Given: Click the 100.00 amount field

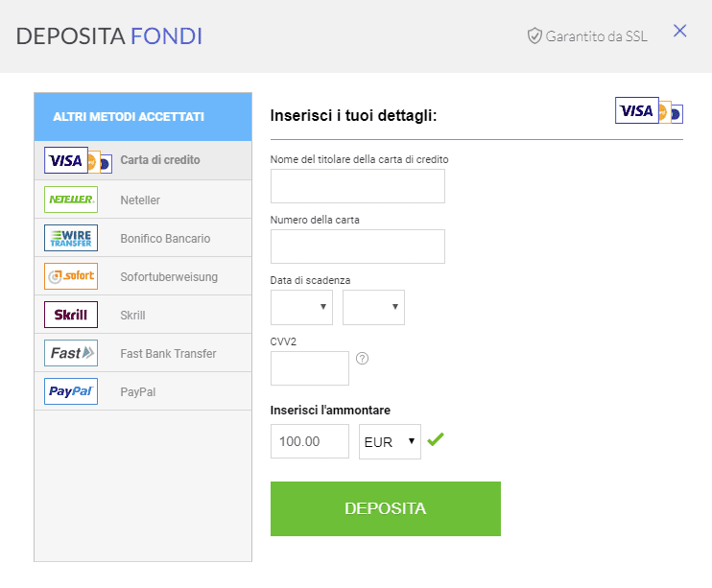Looking at the screenshot, I should coord(310,441).
